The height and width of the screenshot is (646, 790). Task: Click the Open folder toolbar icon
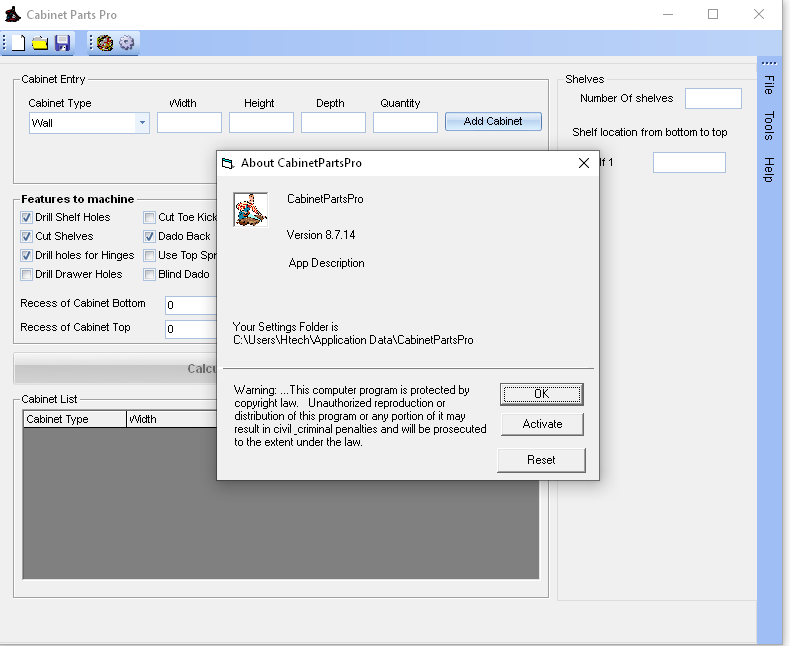coord(40,43)
